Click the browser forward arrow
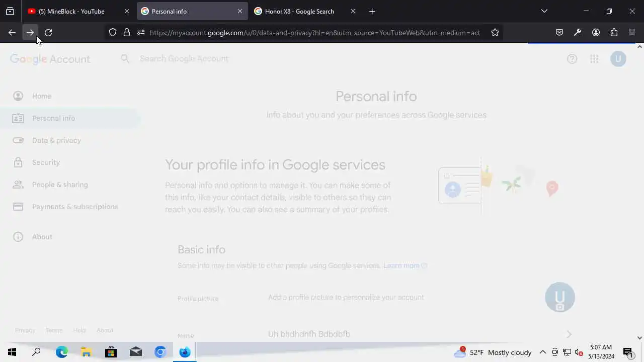Image resolution: width=644 pixels, height=362 pixels. (30, 32)
